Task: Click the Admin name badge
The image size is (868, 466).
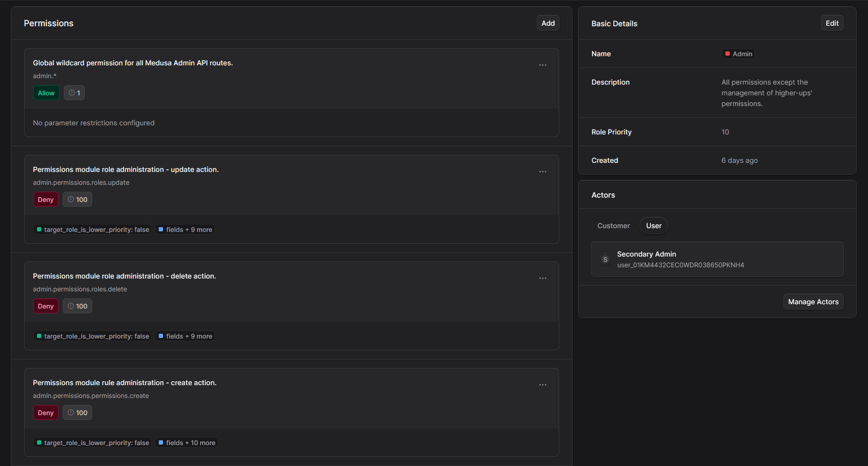Action: pyautogui.click(x=738, y=54)
